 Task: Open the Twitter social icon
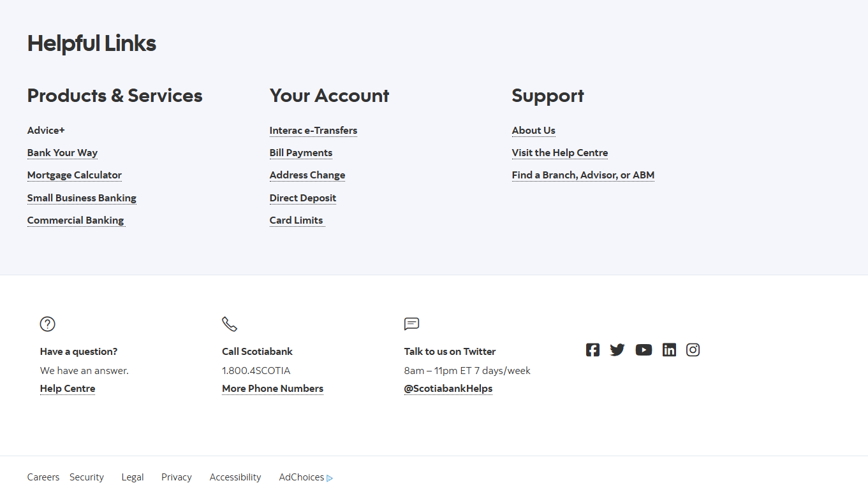click(x=617, y=350)
